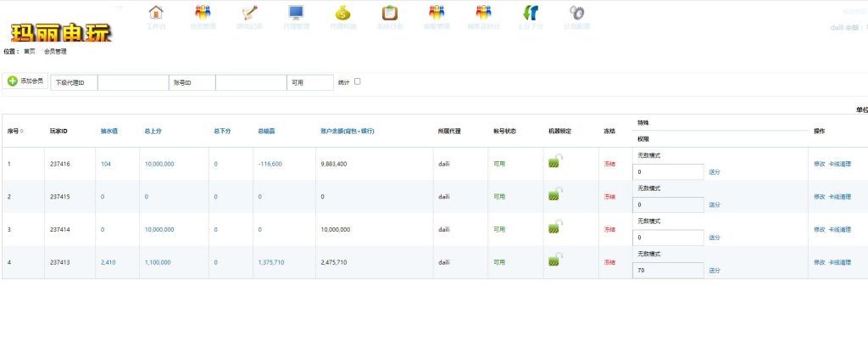Click the machine lock icon for player 237416
The height and width of the screenshot is (353, 868).
pos(555,161)
